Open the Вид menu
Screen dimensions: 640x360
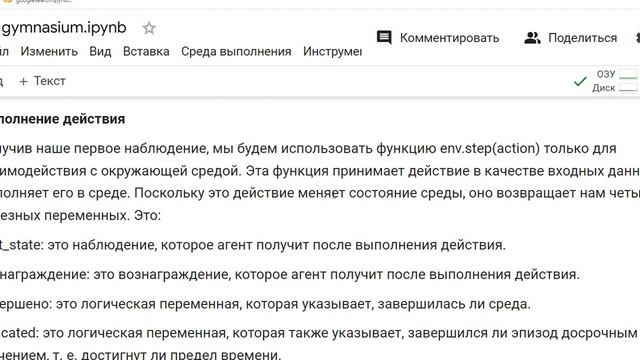pyautogui.click(x=100, y=51)
